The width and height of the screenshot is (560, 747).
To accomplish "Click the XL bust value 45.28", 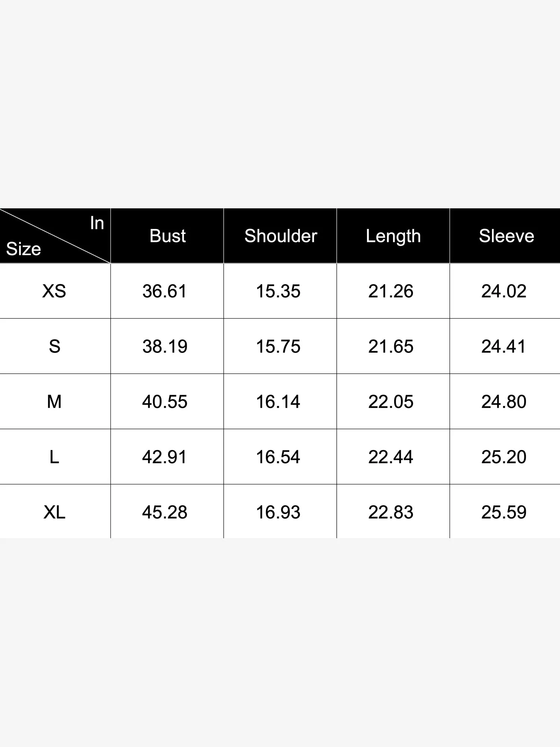I will pos(165,512).
